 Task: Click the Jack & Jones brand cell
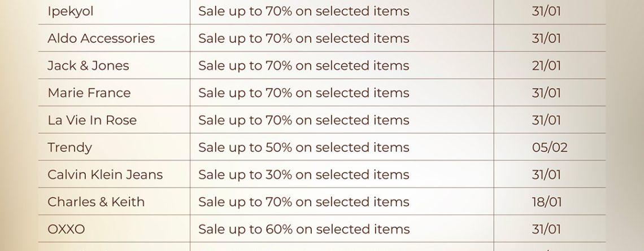[88, 65]
